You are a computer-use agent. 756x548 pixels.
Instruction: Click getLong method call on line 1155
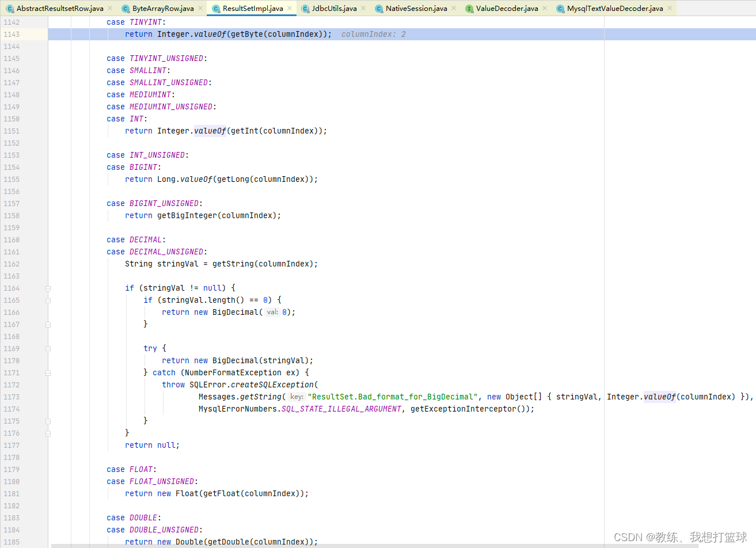pos(233,180)
